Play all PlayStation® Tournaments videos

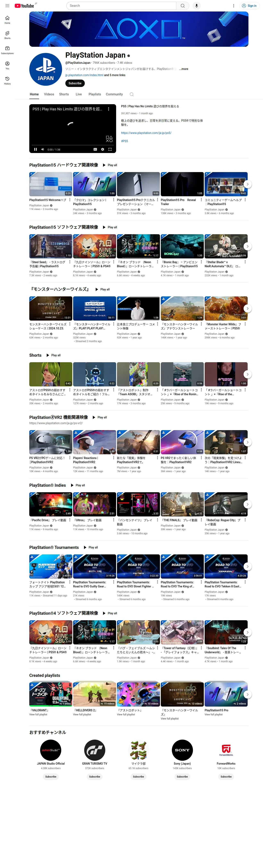click(x=91, y=548)
